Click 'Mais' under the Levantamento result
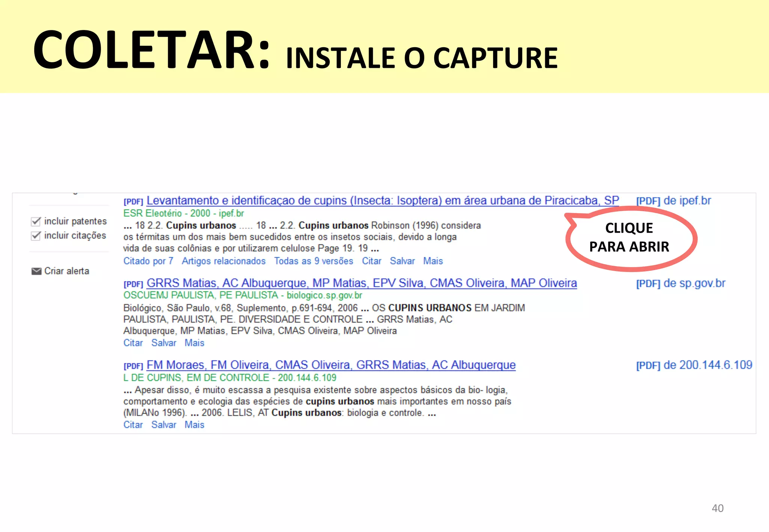Viewport: 769px width, 532px height. pos(433,261)
